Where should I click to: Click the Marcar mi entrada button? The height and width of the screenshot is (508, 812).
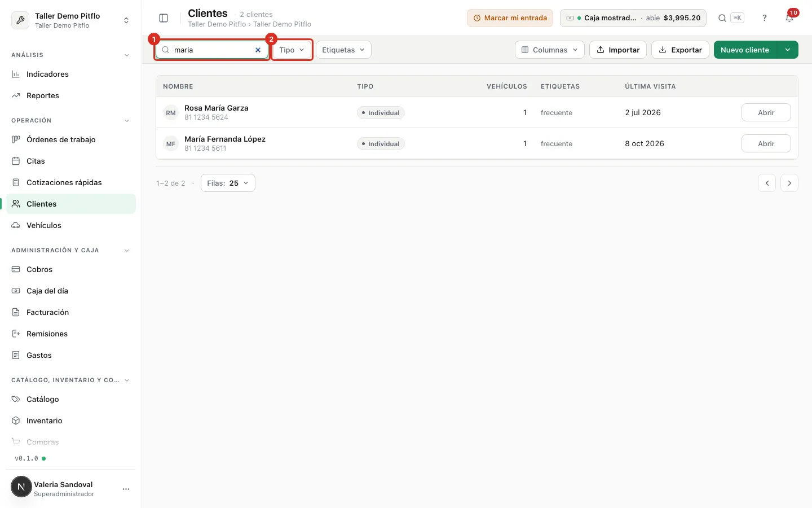coord(510,18)
